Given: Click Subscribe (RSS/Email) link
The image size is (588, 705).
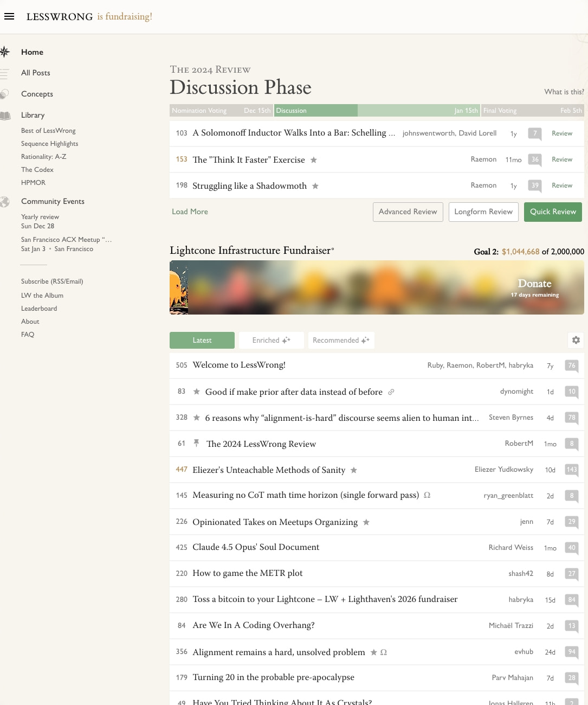Looking at the screenshot, I should point(52,281).
